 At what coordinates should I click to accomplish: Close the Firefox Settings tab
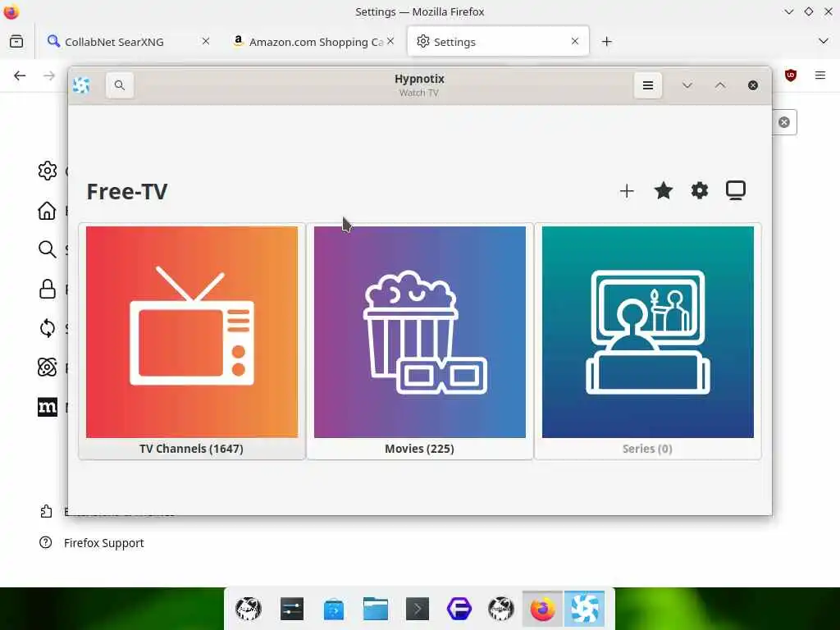pyautogui.click(x=575, y=41)
